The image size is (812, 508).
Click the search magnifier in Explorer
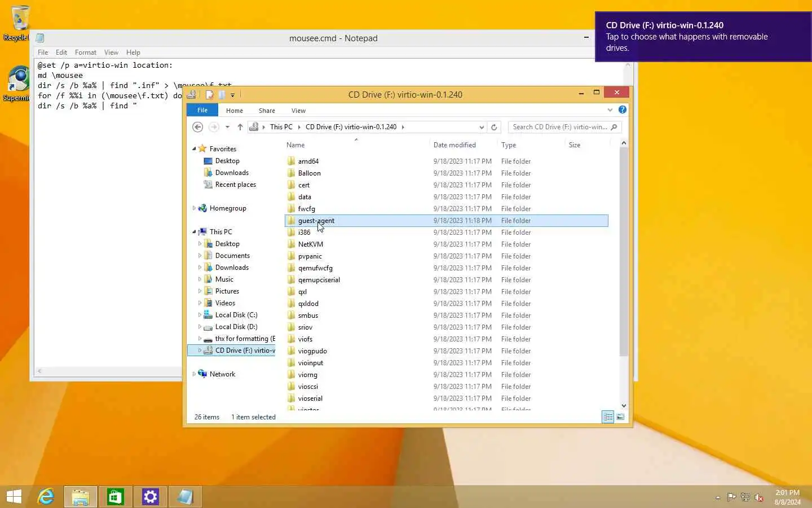[x=614, y=127]
